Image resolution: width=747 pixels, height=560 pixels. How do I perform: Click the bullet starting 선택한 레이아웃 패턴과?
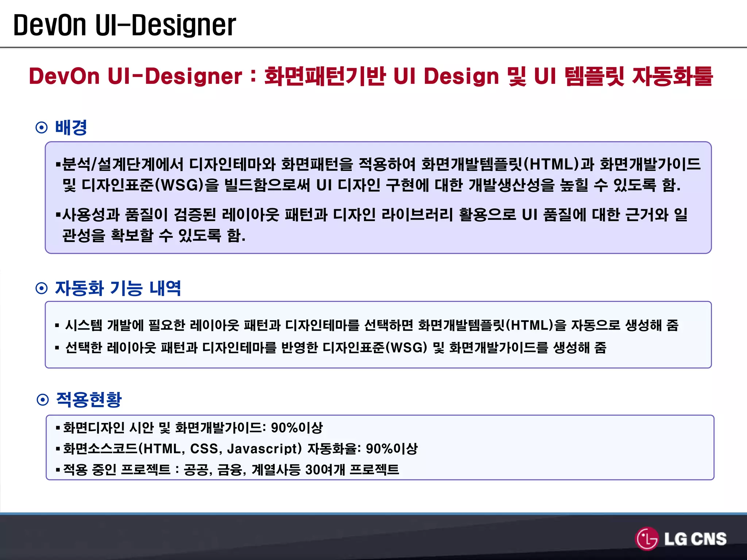[331, 347]
